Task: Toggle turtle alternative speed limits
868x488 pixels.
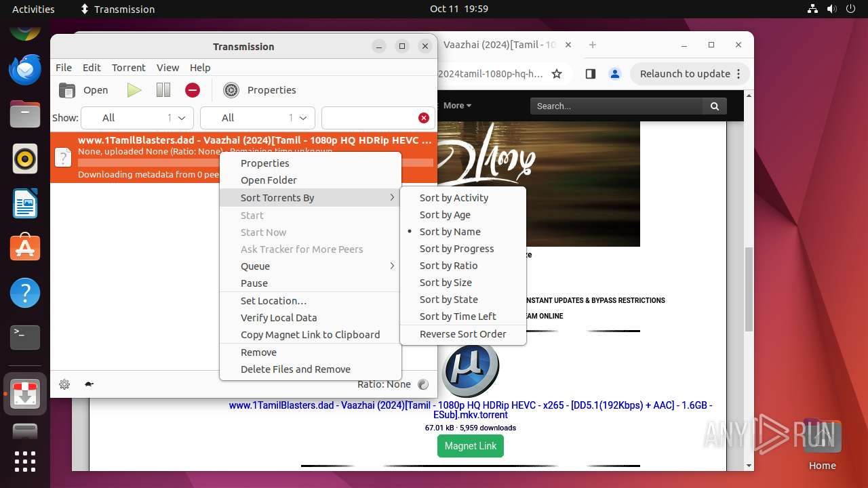Action: pos(89,384)
